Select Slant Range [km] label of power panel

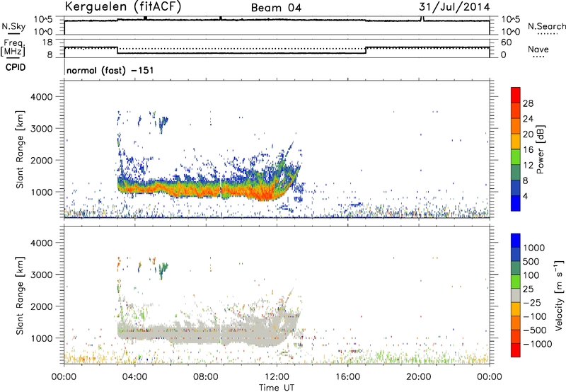click(x=21, y=149)
